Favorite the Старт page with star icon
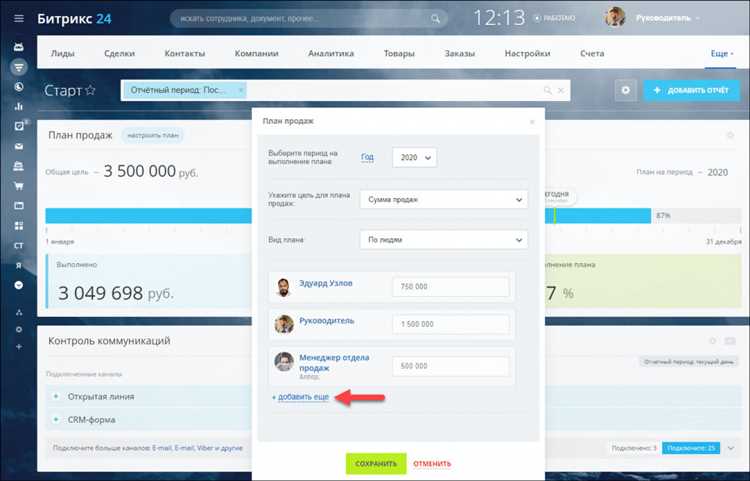This screenshot has height=481, width=750. tap(90, 90)
